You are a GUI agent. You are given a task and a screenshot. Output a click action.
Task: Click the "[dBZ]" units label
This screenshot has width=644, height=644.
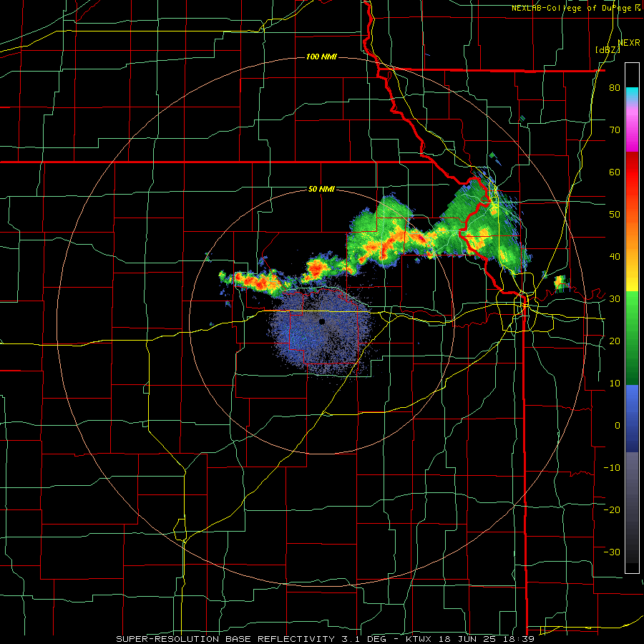coord(608,50)
